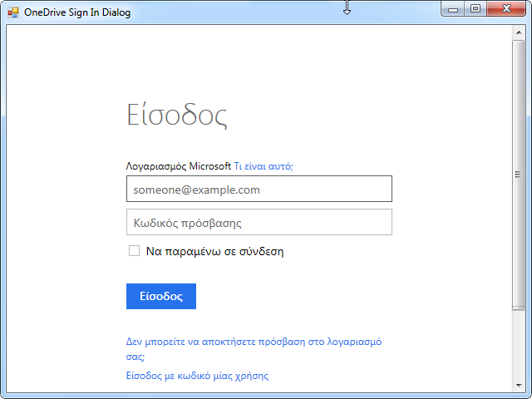Click the large Είσοδος heading
This screenshot has width=532, height=399.
point(177,115)
